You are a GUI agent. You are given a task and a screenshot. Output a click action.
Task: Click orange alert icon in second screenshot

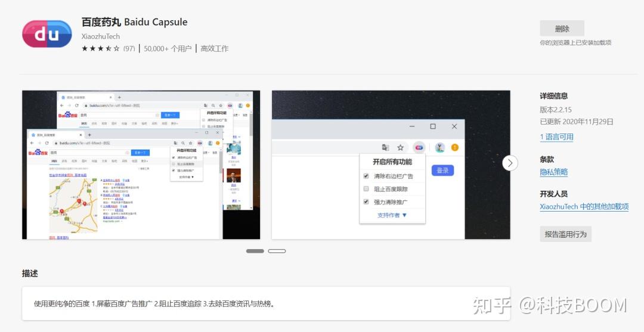(x=454, y=147)
